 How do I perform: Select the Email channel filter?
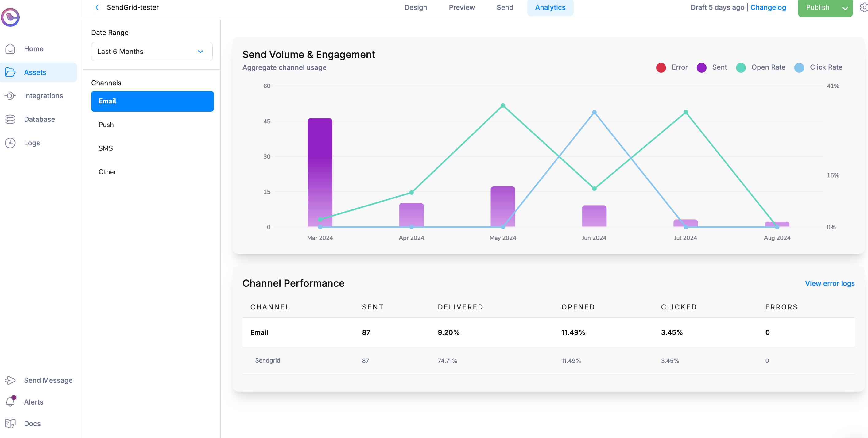[x=153, y=101]
